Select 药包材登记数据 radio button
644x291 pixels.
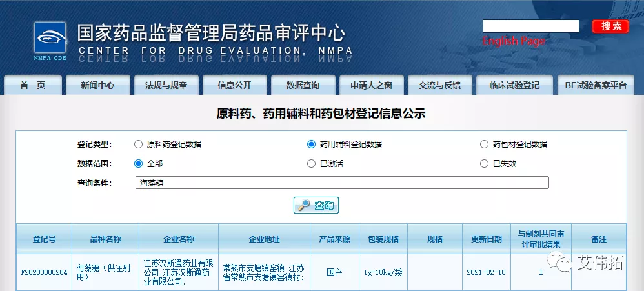[484, 145]
